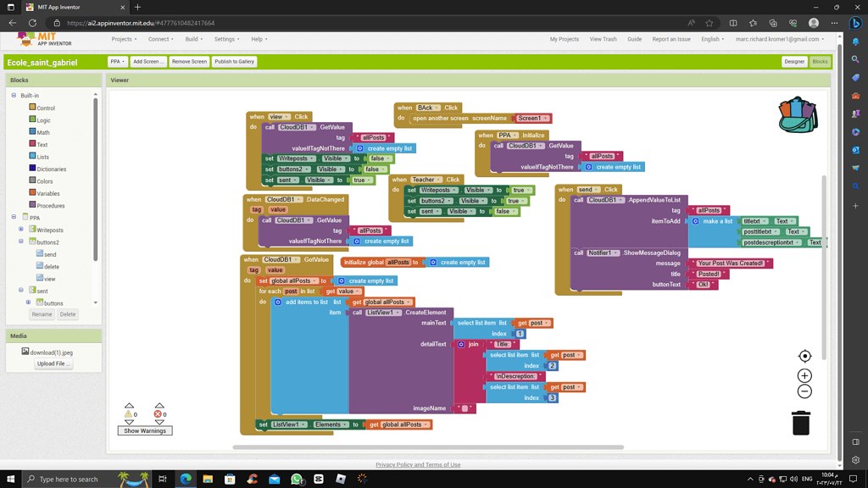Zoom out with the minus icon
The height and width of the screenshot is (488, 868).
804,391
